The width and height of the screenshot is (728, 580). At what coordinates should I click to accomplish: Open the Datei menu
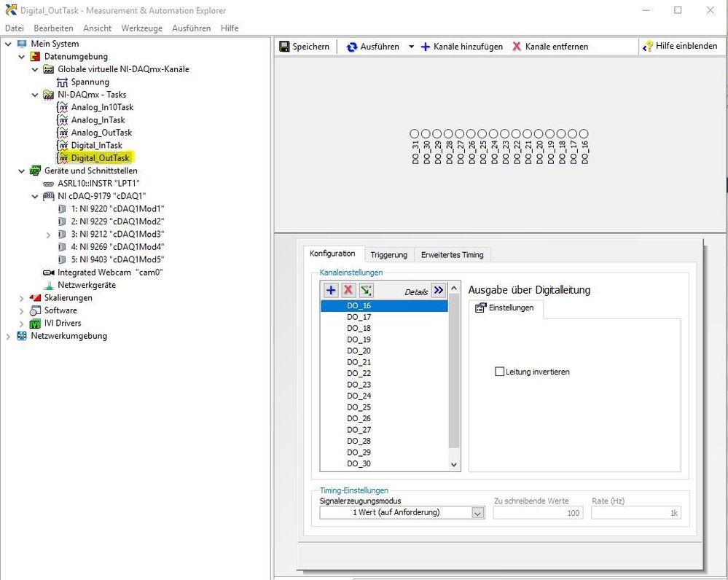(x=15, y=28)
